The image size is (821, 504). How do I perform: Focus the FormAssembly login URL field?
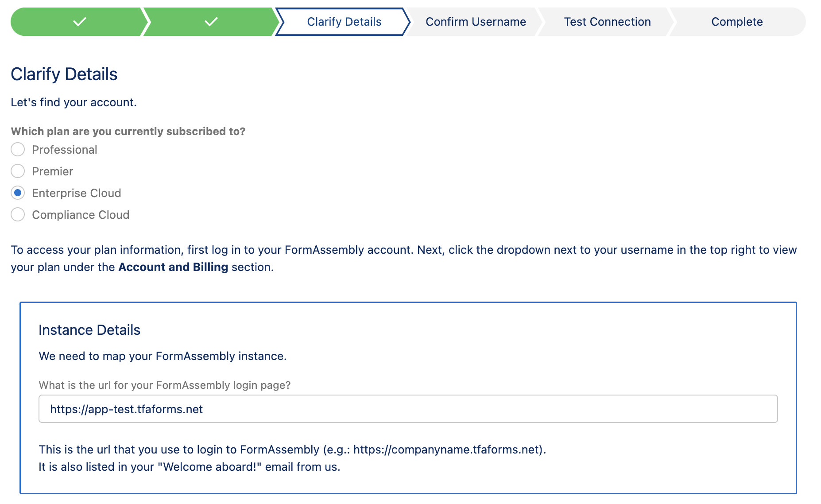pos(408,409)
